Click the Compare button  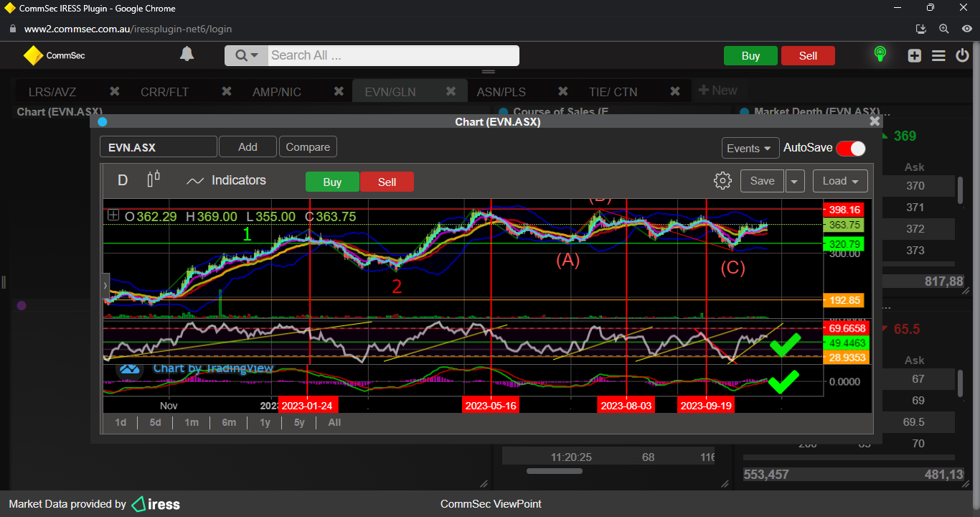click(308, 147)
